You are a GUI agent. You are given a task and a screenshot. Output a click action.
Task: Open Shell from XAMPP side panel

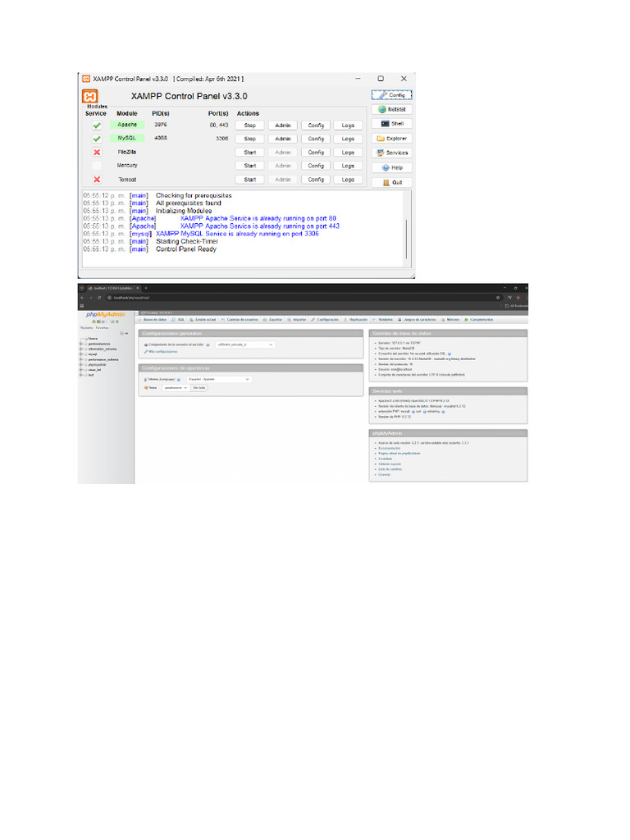click(x=391, y=124)
